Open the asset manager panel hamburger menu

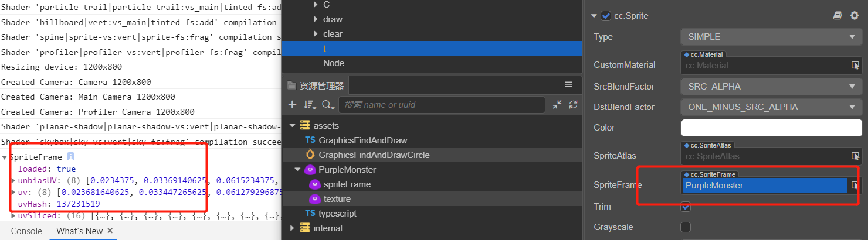coord(568,85)
